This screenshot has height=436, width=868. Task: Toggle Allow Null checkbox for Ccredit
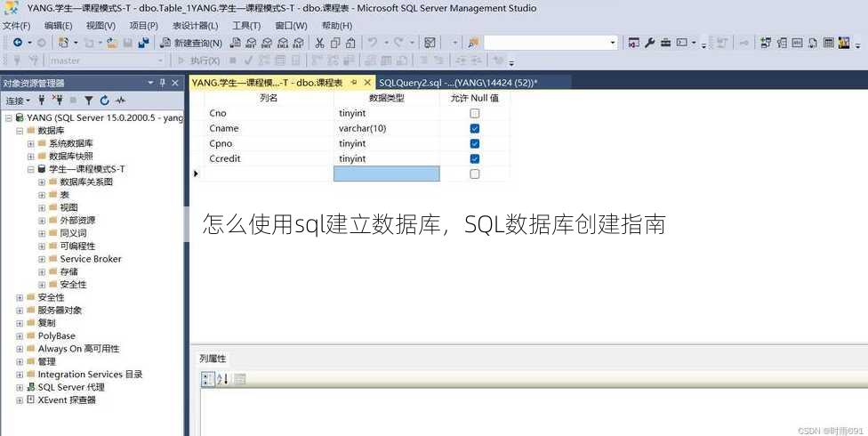coord(474,158)
